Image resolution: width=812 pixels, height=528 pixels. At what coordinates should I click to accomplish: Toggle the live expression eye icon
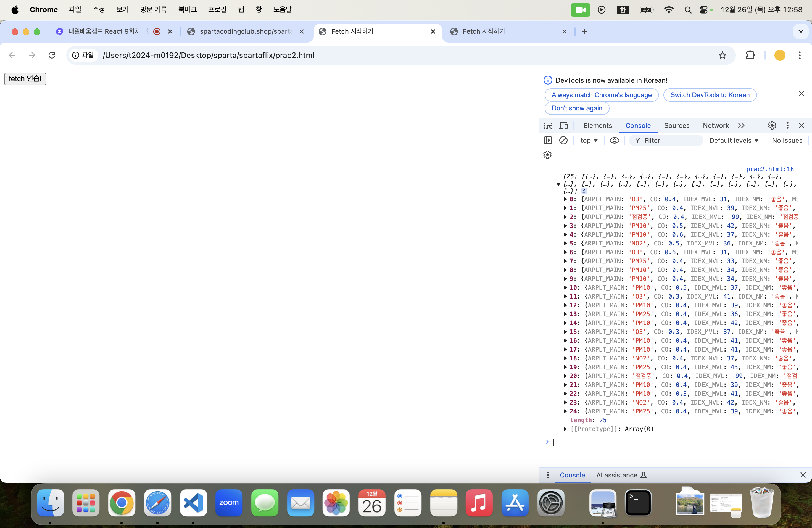coord(614,141)
